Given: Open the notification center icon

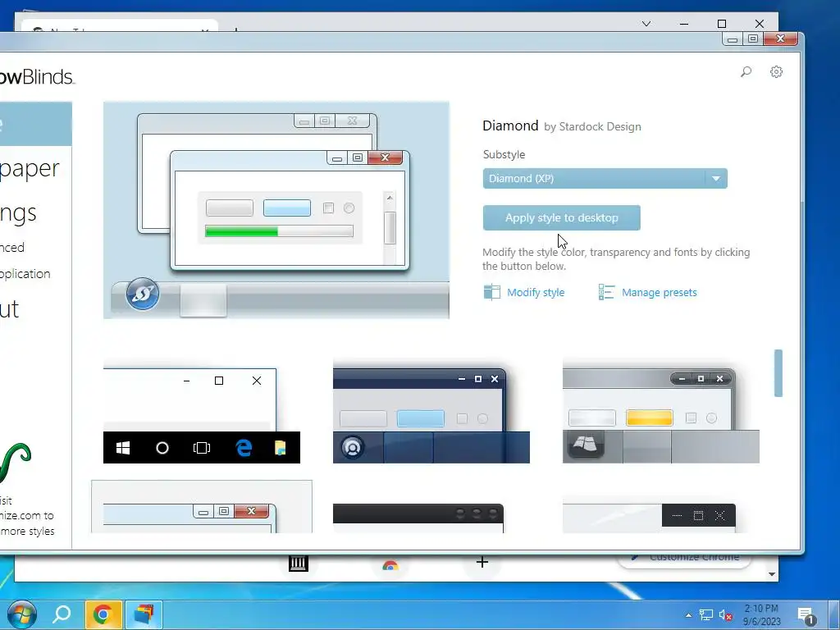Looking at the screenshot, I should [x=806, y=615].
